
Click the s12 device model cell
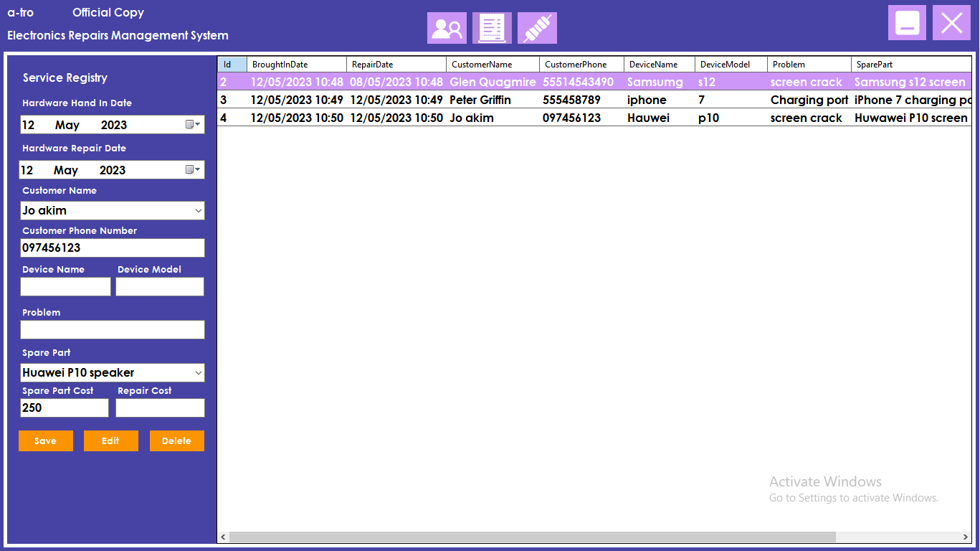pyautogui.click(x=731, y=83)
